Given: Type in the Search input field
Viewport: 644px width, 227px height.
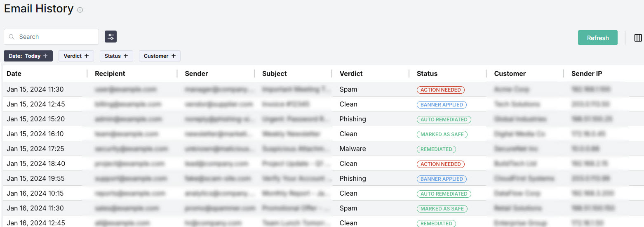Looking at the screenshot, I should tap(56, 37).
